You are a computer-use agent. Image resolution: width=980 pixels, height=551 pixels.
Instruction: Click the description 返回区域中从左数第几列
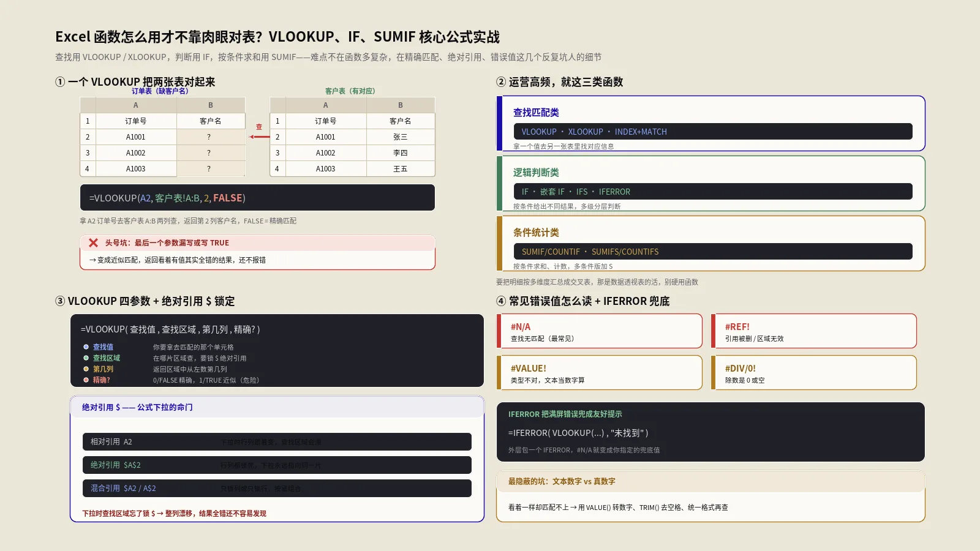point(190,369)
